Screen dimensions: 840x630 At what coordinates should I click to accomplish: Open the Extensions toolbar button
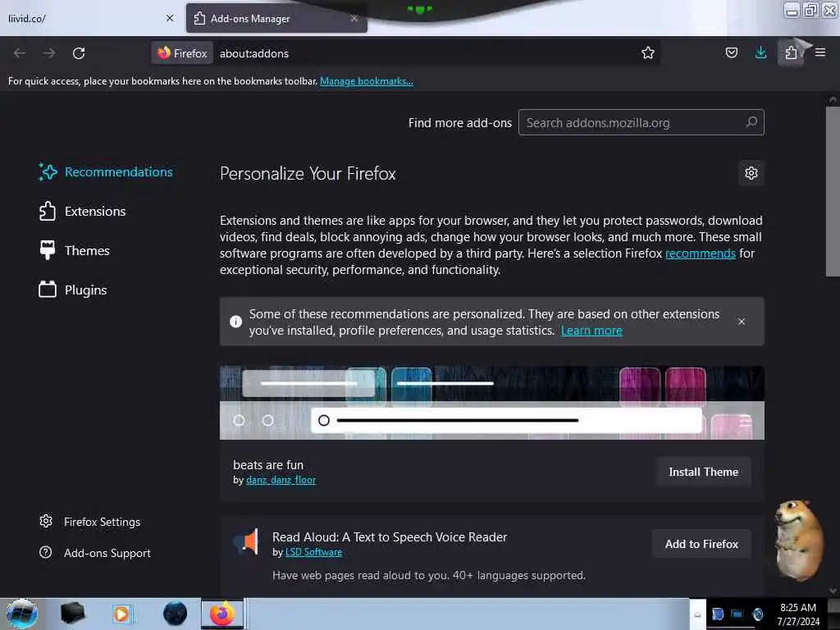pyautogui.click(x=791, y=52)
